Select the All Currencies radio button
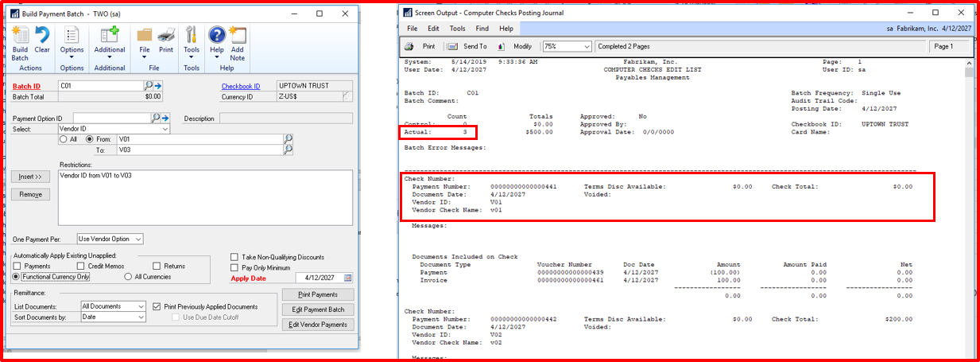The height and width of the screenshot is (362, 980). (x=128, y=277)
